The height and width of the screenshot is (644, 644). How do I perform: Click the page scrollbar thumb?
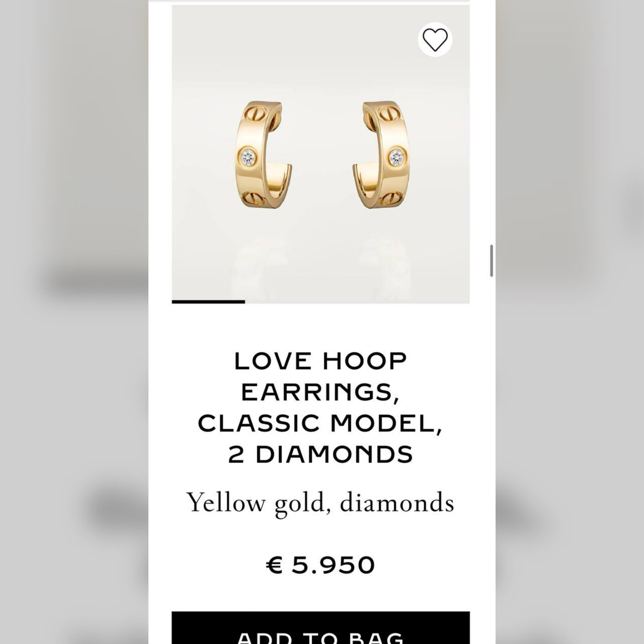pos(491,260)
